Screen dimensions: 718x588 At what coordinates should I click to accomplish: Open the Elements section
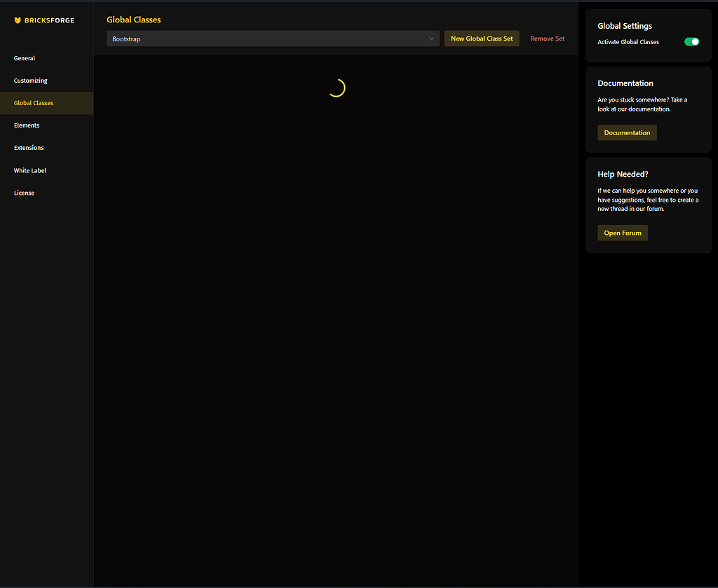pyautogui.click(x=27, y=125)
